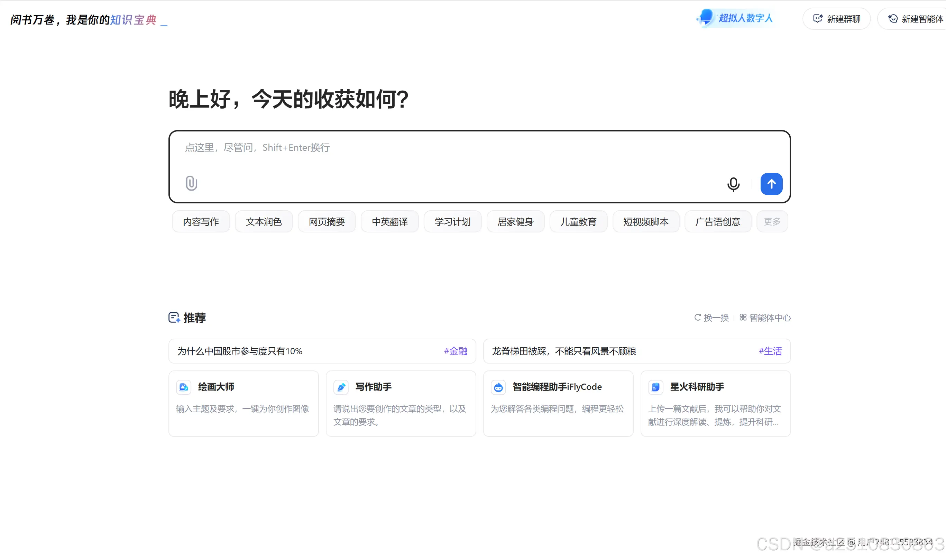
Task: Open the 星火科研助手 research assistant icon
Action: tap(656, 387)
